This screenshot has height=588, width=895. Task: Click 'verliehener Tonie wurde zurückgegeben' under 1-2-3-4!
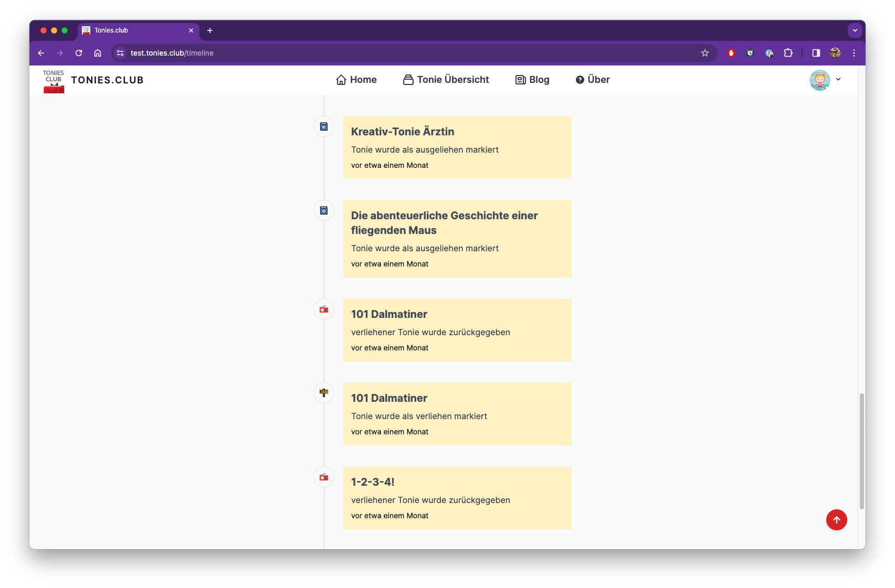coord(430,500)
